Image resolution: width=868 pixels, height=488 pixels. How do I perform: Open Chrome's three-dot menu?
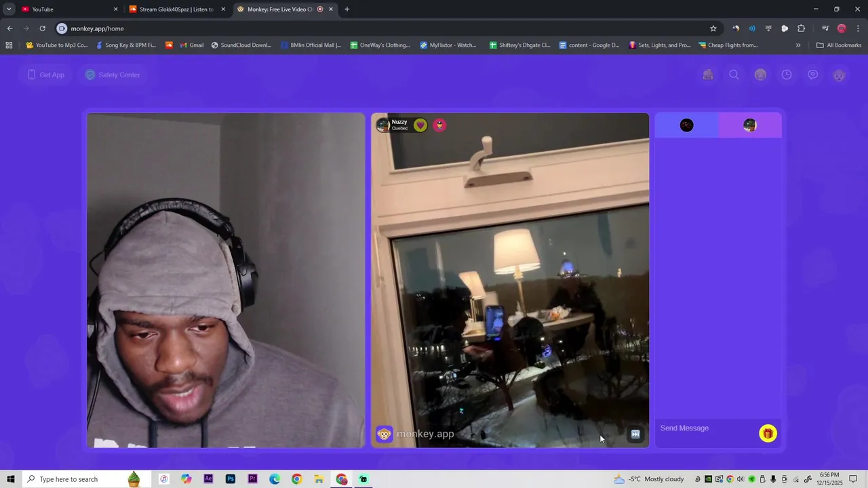pos(859,28)
